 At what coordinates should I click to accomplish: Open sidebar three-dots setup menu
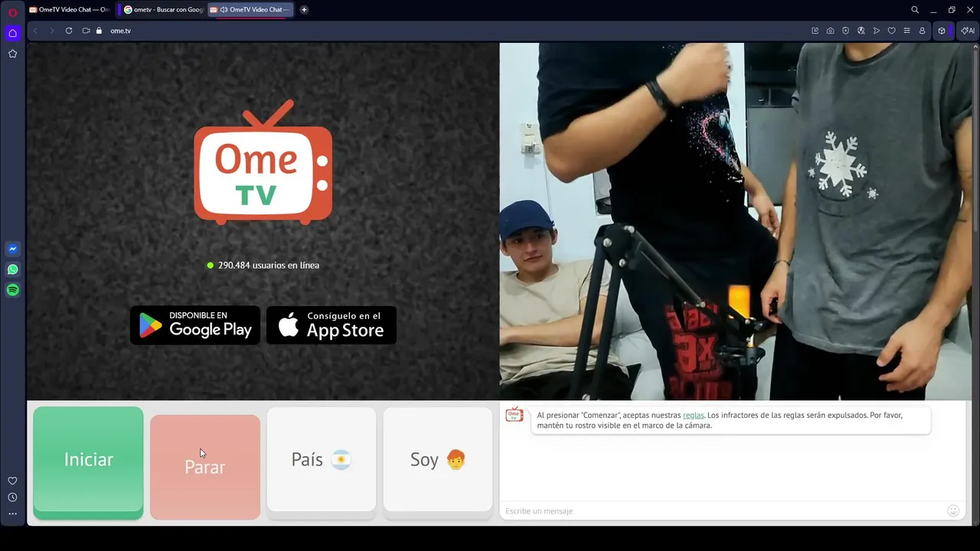(12, 514)
